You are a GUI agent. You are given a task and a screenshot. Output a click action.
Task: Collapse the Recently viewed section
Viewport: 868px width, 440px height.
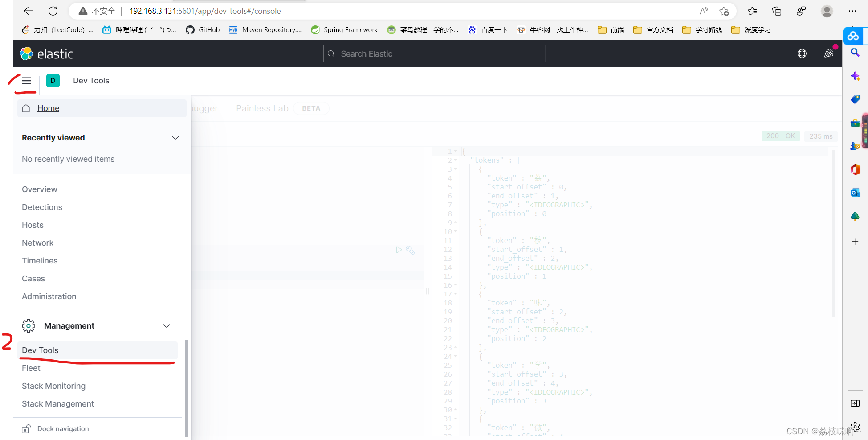click(x=175, y=137)
